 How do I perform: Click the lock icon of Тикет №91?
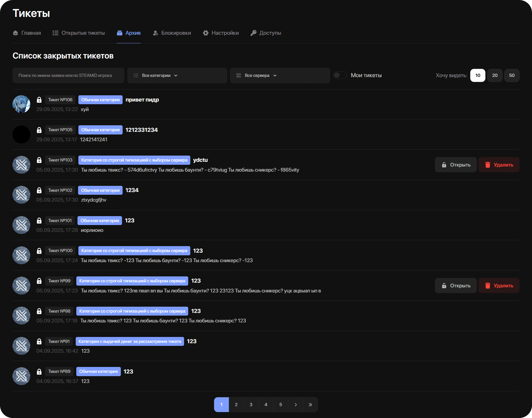39,341
